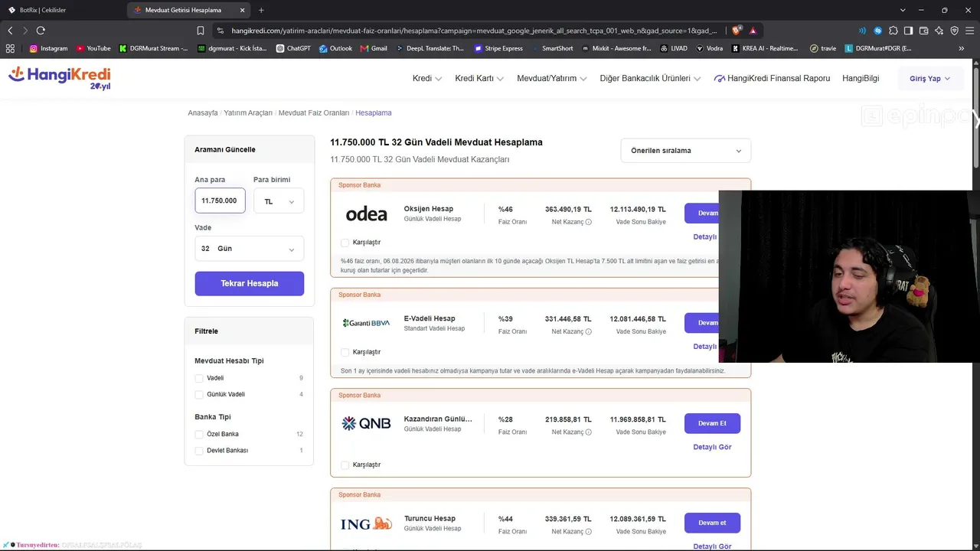
Task: Toggle the browser sidebar panel icon
Action: pyautogui.click(x=908, y=31)
